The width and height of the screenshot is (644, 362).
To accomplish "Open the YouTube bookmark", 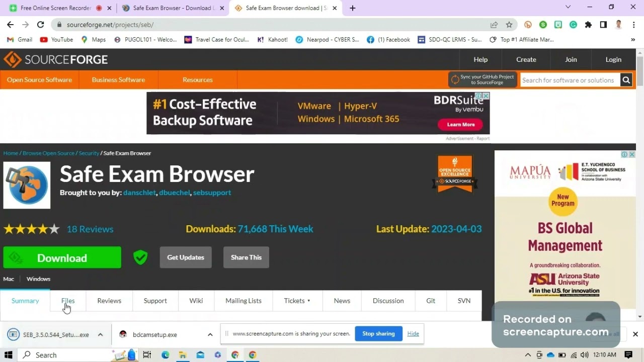I will point(56,40).
